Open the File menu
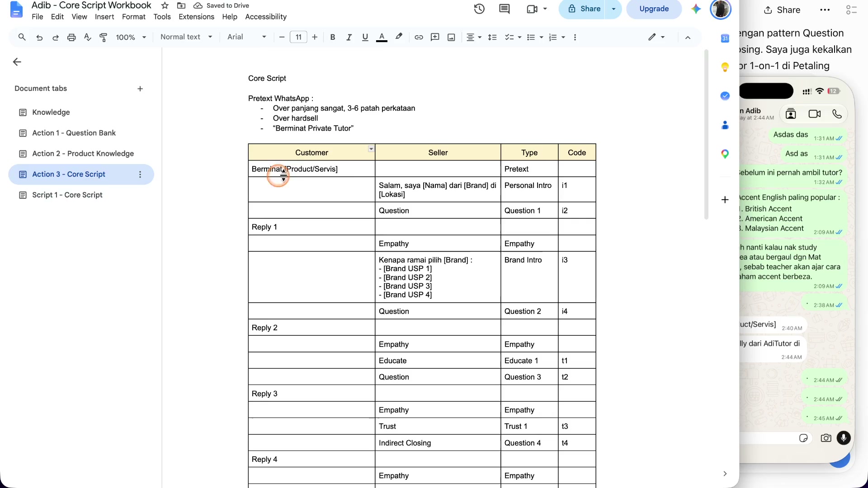The image size is (868, 488). point(38,17)
